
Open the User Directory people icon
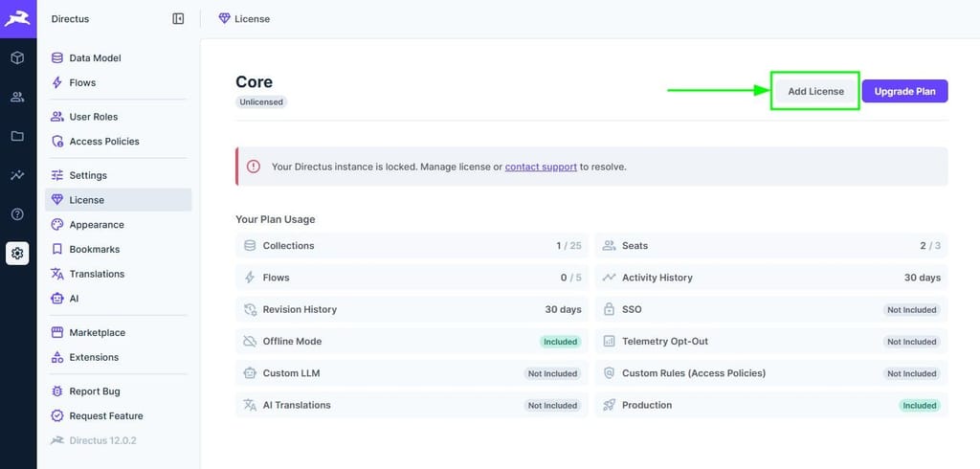click(x=17, y=97)
